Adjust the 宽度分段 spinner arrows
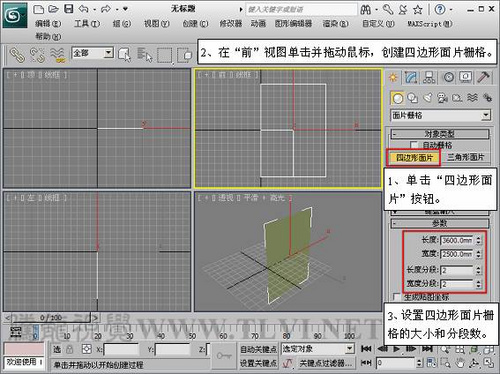 coord(479,284)
